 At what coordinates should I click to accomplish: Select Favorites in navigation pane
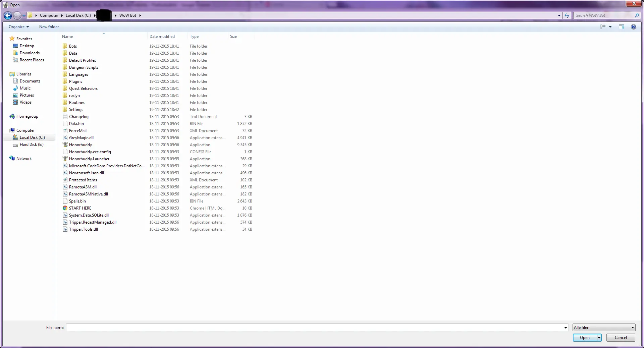24,39
